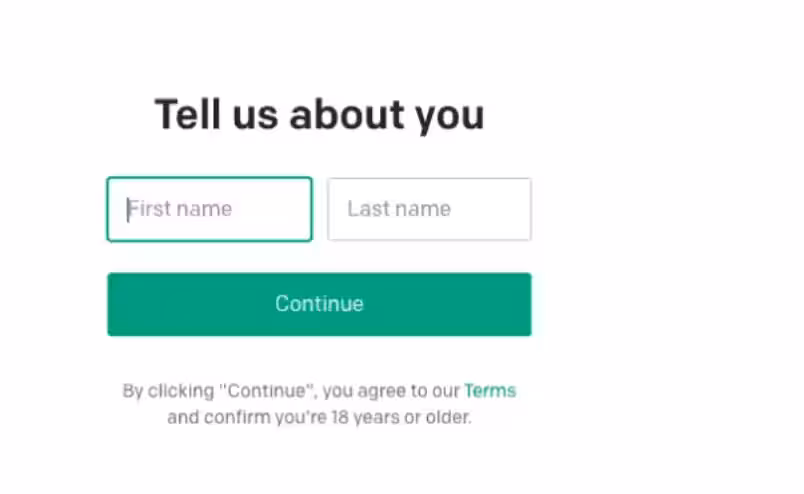Click the gray-bordered Last name field

(x=429, y=209)
